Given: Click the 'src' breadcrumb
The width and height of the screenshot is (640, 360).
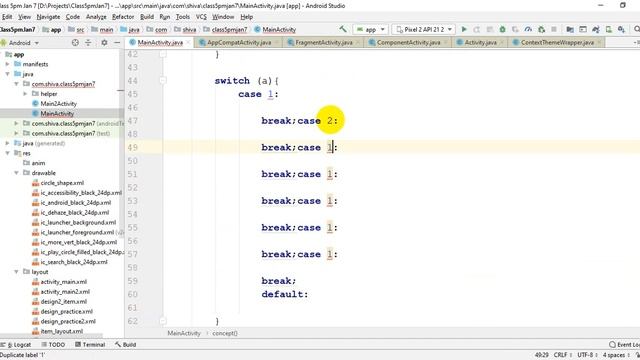Looking at the screenshot, I should [80, 29].
